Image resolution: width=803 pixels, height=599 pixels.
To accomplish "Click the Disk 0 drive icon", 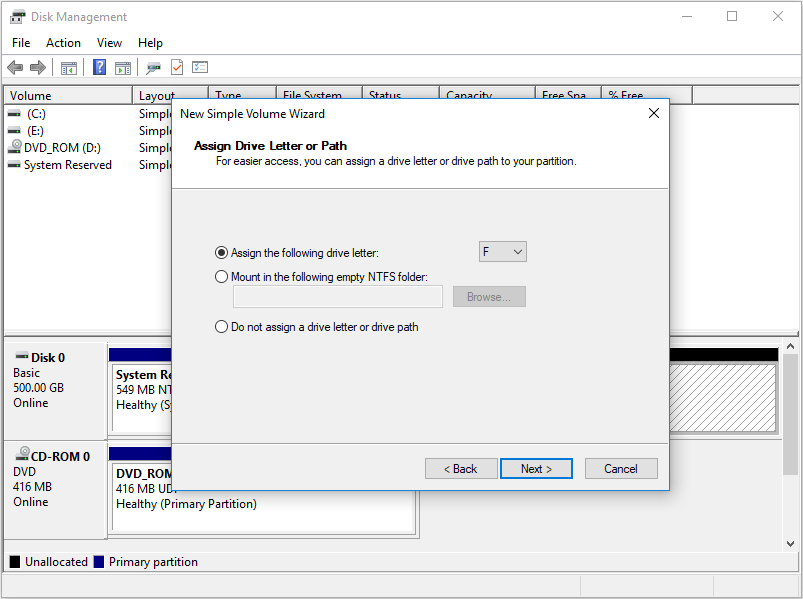I will click(22, 355).
